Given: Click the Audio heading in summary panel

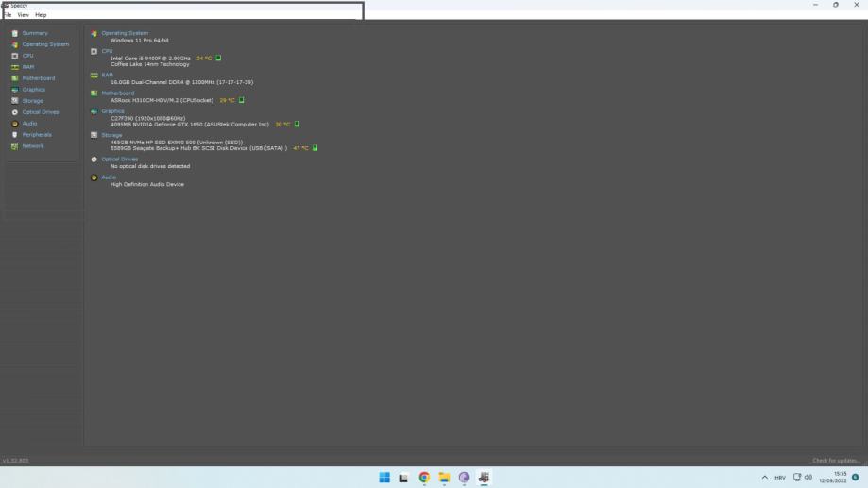Looking at the screenshot, I should pyautogui.click(x=109, y=177).
